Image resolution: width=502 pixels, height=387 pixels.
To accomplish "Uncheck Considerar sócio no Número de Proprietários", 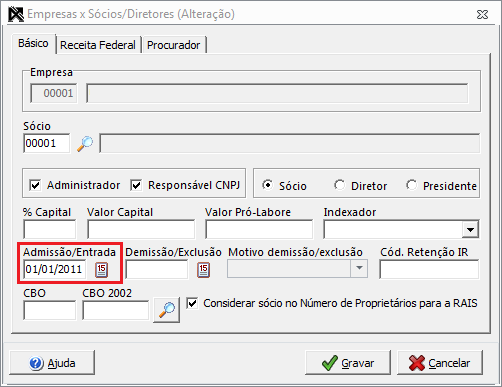I will click(192, 303).
